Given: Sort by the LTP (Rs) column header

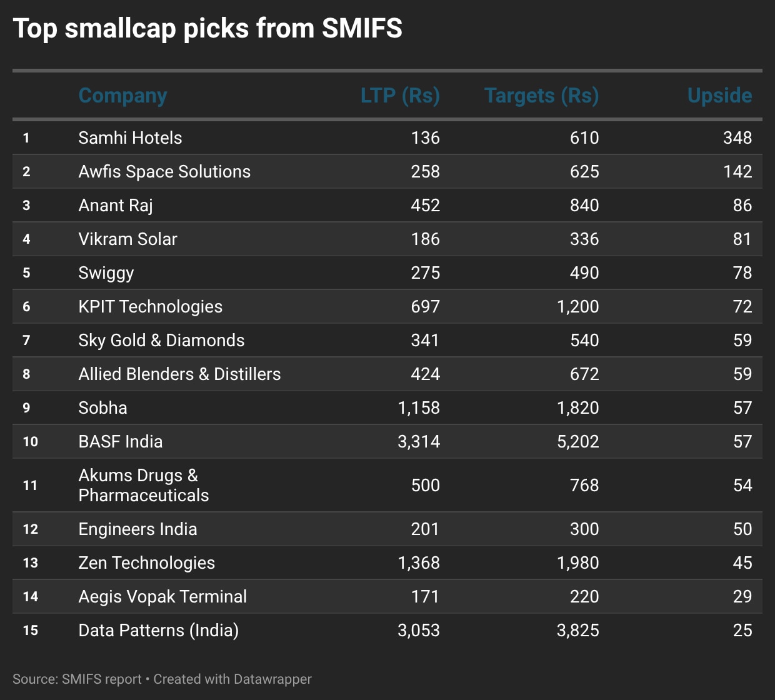Looking at the screenshot, I should 400,96.
